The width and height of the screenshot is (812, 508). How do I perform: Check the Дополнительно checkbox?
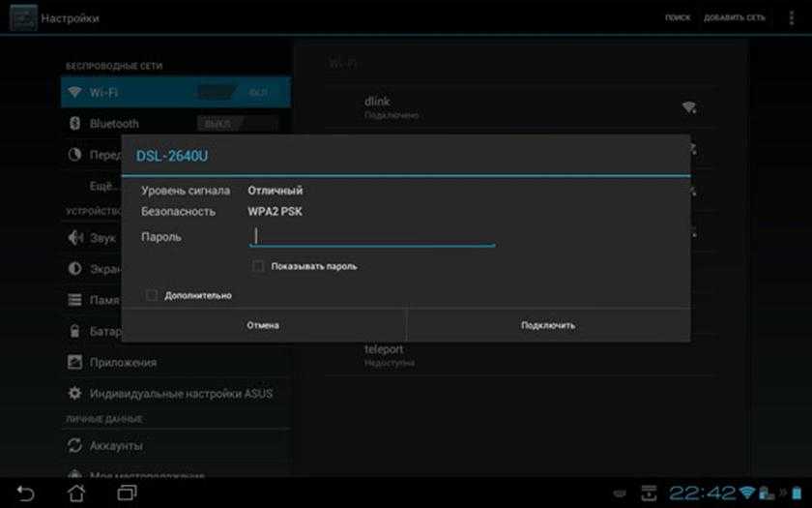pyautogui.click(x=152, y=295)
